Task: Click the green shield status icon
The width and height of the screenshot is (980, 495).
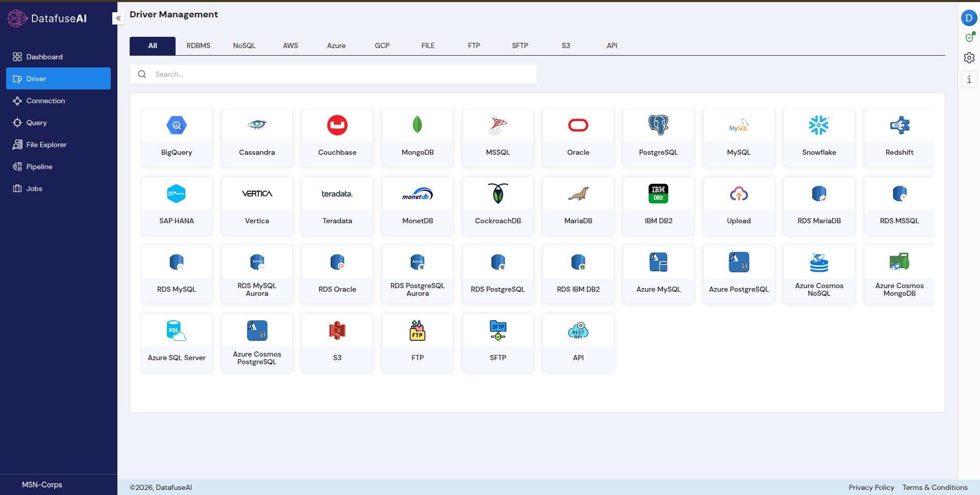Action: coord(969,37)
